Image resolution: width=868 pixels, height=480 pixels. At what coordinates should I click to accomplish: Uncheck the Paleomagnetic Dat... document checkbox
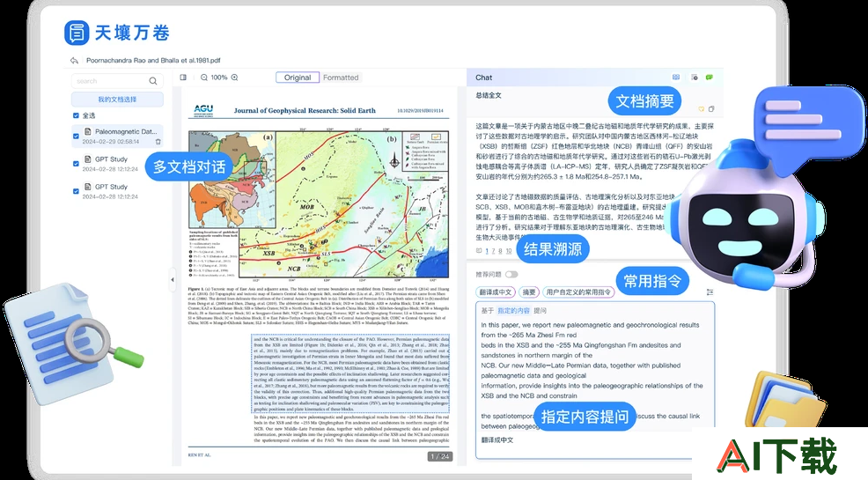coord(76,136)
